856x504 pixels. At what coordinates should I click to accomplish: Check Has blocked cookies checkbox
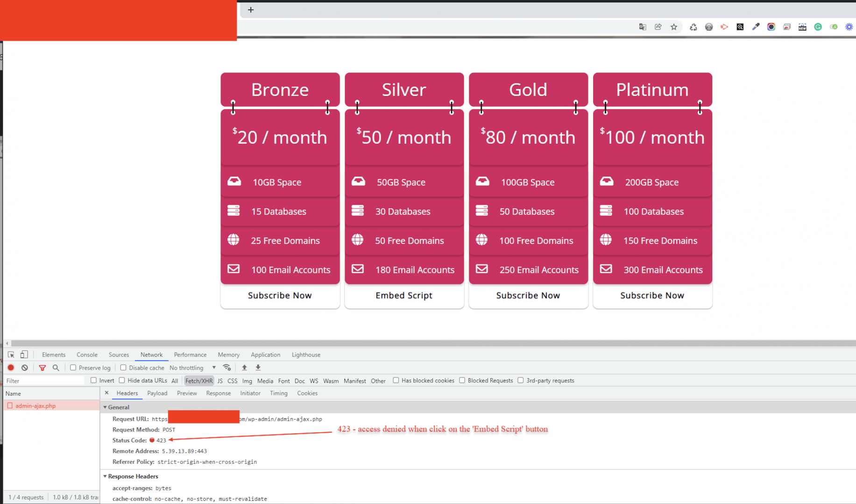click(x=396, y=380)
